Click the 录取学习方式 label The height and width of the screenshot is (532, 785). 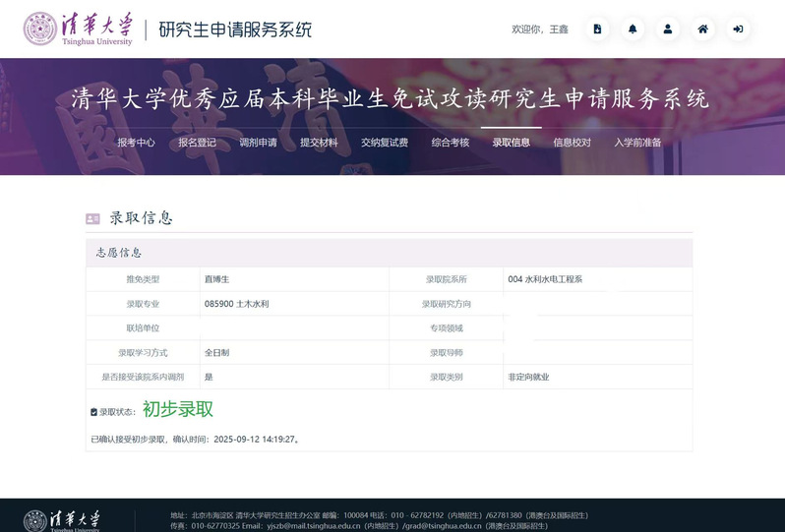[x=143, y=352]
